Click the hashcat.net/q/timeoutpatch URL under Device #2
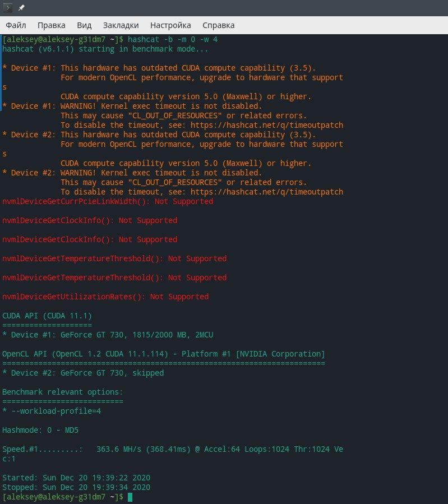 (267, 192)
